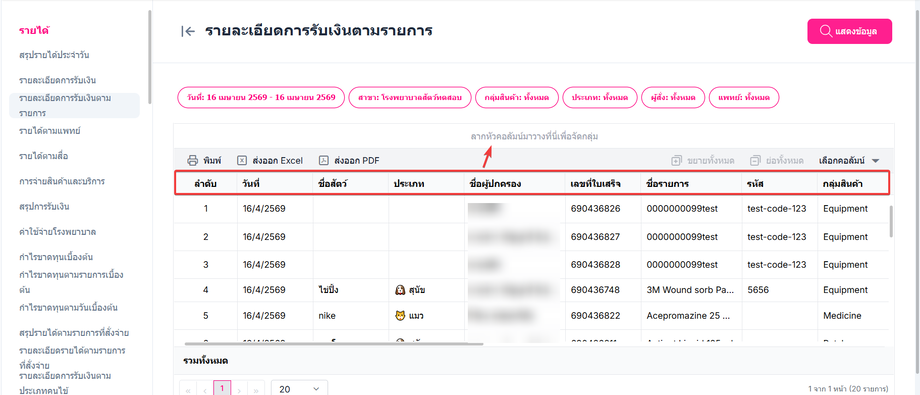Open sidebar item การจ่ายสินค้าและบริการ
The width and height of the screenshot is (920, 395).
point(62,181)
